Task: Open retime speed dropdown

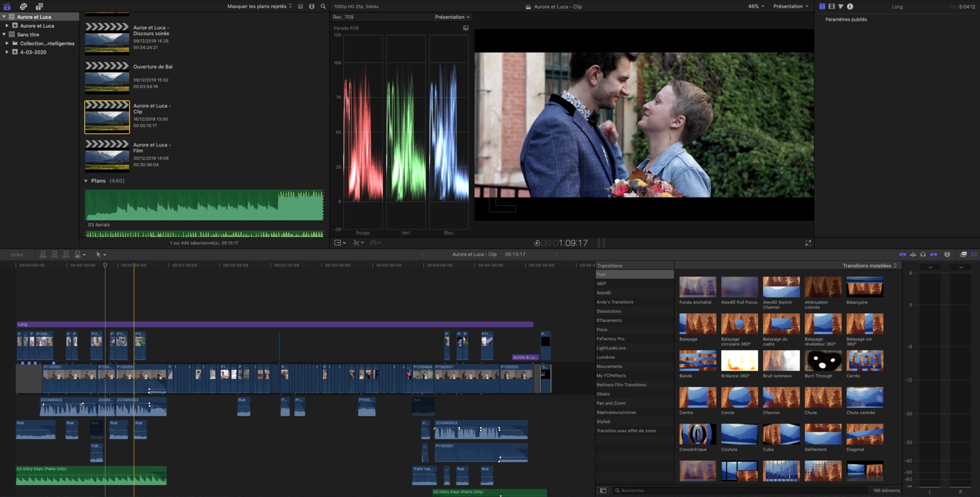Action: click(376, 243)
